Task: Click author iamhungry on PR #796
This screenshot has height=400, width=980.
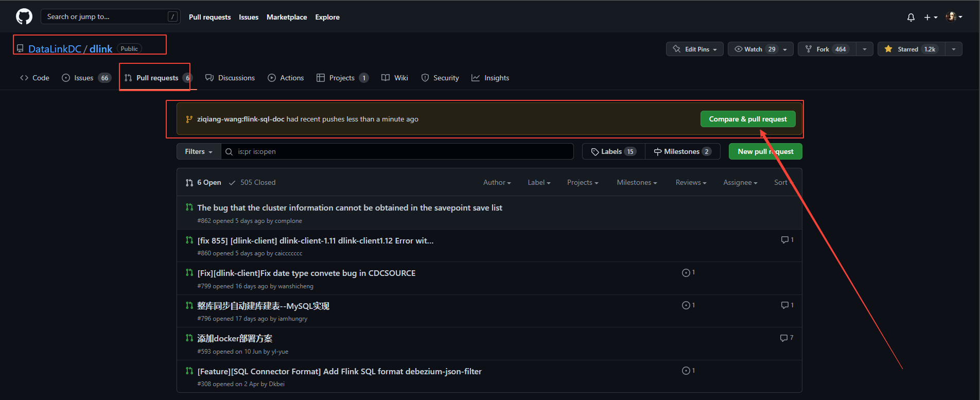Action: [x=292, y=319]
